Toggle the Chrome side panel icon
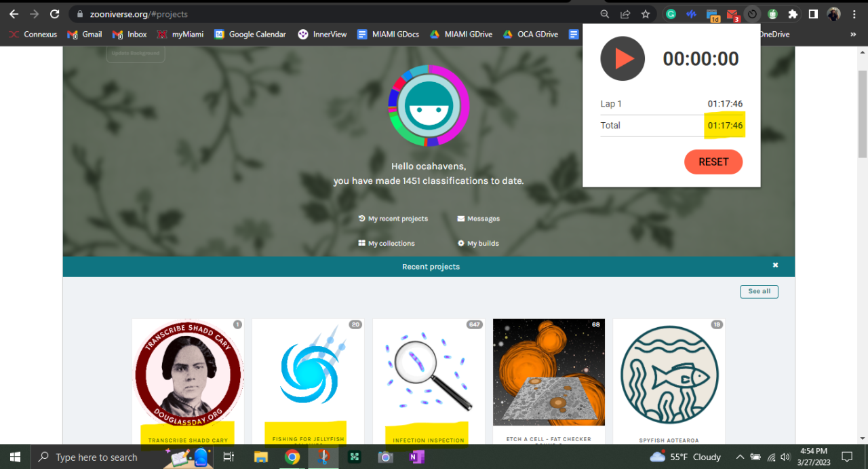The height and width of the screenshot is (469, 868). [813, 14]
